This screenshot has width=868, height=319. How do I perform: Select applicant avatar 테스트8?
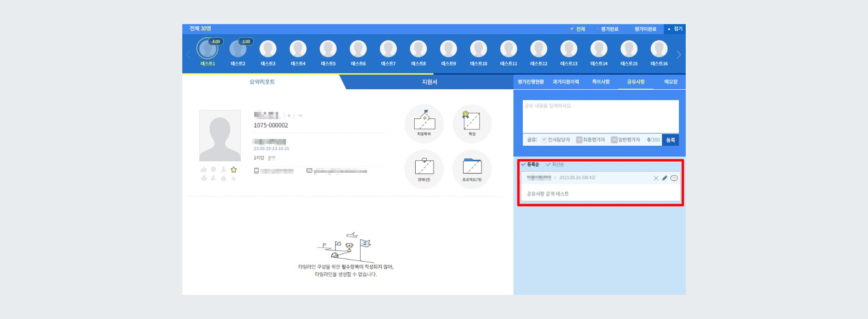[419, 49]
